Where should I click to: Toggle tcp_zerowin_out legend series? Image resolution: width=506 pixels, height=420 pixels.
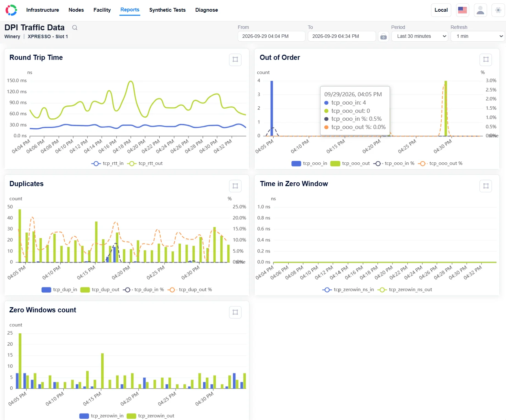coord(150,416)
